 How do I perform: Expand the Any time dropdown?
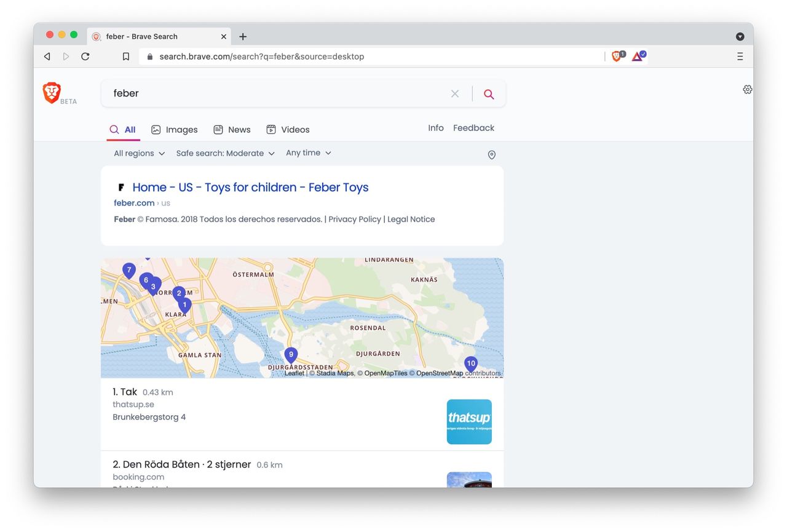tap(309, 153)
